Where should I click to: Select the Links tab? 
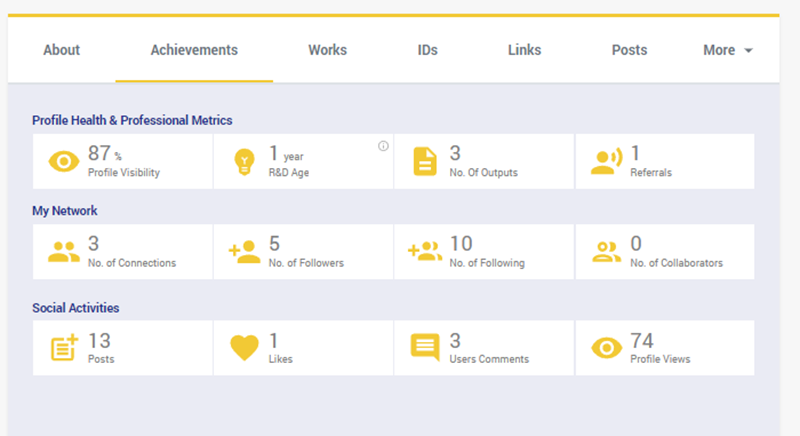pyautogui.click(x=524, y=50)
